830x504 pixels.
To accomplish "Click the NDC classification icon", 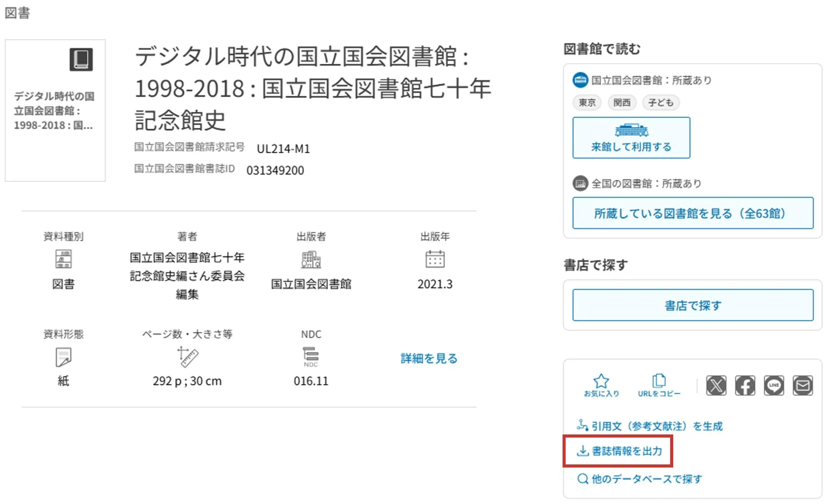I will 311,357.
